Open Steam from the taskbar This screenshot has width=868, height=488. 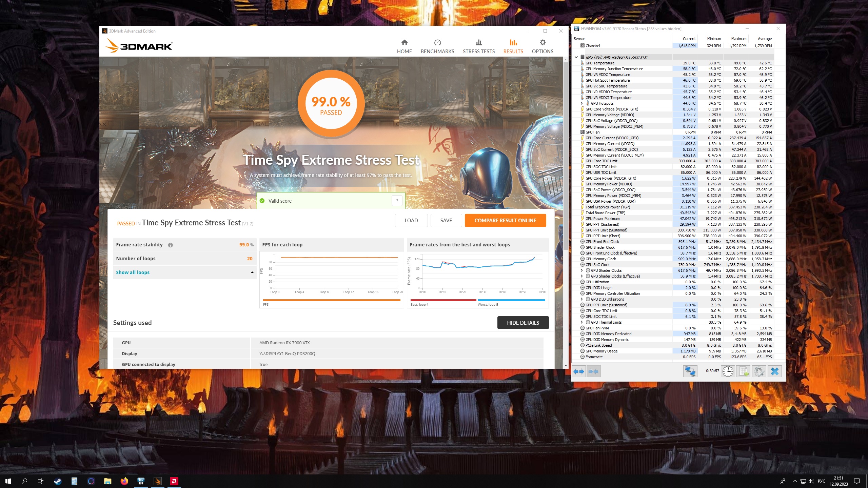[x=58, y=481]
